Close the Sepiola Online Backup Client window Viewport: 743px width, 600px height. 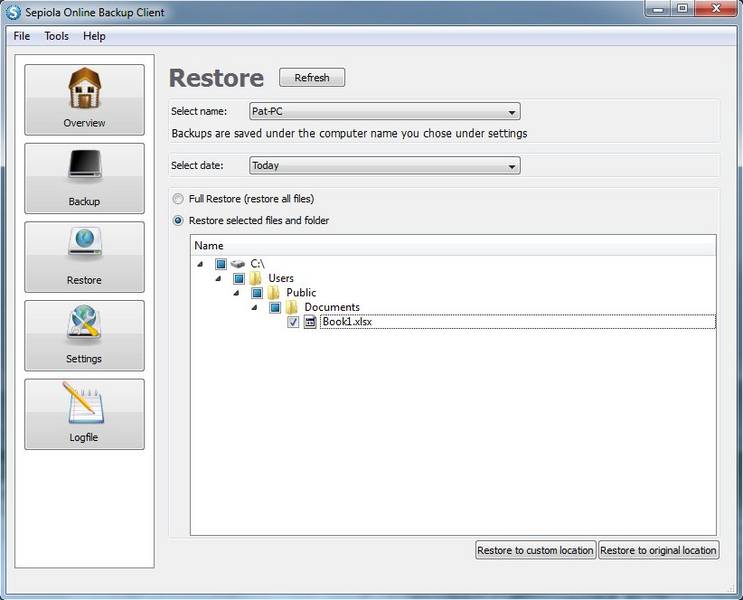coord(716,9)
